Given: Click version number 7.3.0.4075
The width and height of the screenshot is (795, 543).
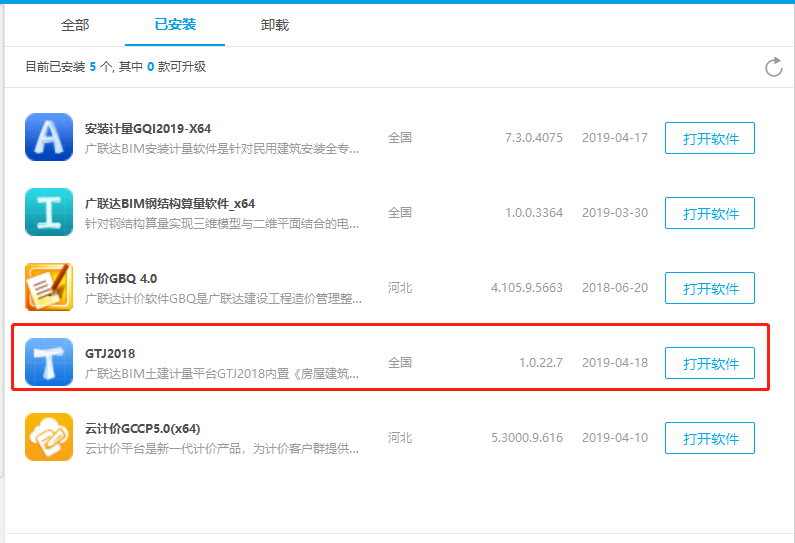Looking at the screenshot, I should pos(534,138).
